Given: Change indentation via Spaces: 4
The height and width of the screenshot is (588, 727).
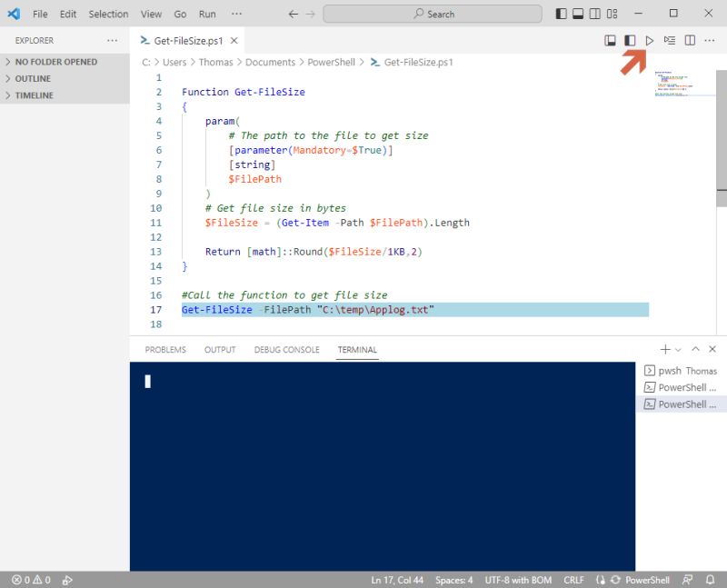Looking at the screenshot, I should (452, 579).
